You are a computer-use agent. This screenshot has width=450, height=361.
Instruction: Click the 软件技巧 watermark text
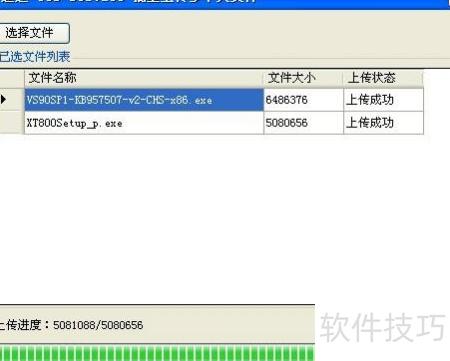382,327
